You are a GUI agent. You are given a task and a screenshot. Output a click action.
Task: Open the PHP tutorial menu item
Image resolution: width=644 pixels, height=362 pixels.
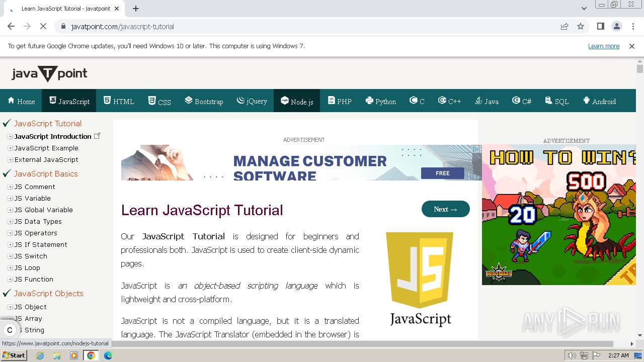click(340, 101)
